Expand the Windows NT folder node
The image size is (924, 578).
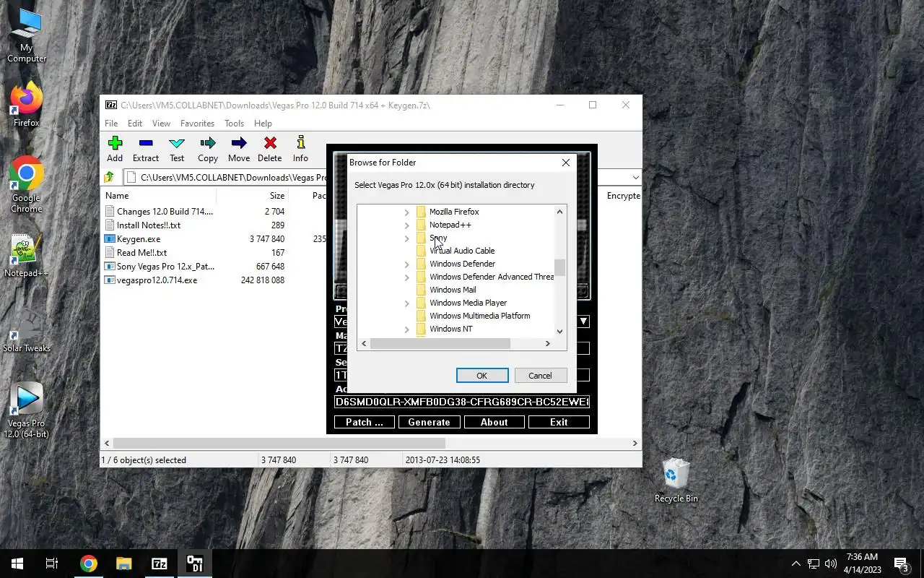pyautogui.click(x=406, y=329)
